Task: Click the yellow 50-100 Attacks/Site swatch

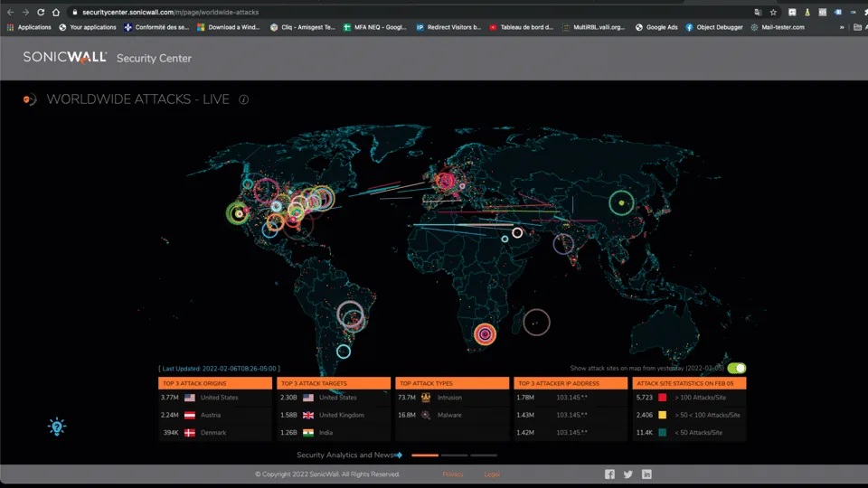Action: pos(662,415)
